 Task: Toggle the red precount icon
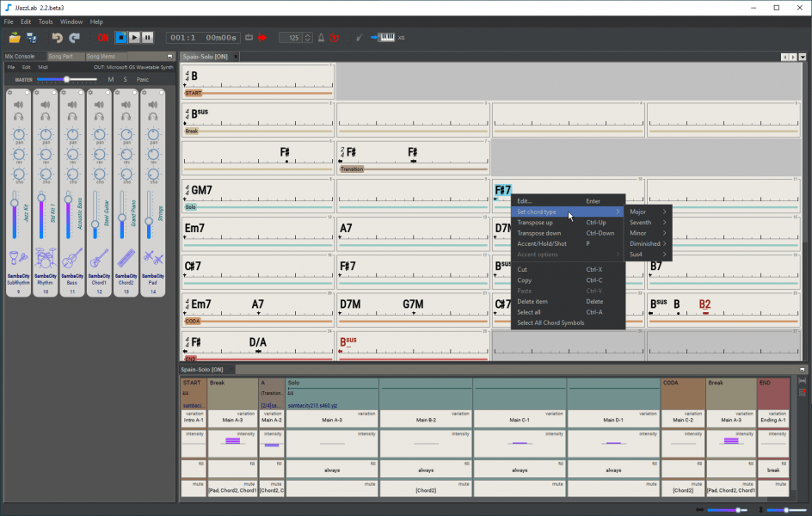[335, 38]
